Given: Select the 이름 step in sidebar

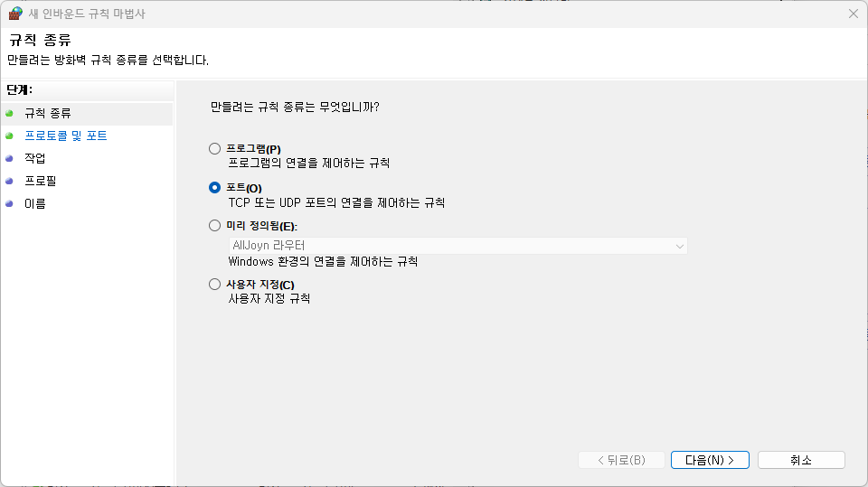Looking at the screenshot, I should (35, 203).
